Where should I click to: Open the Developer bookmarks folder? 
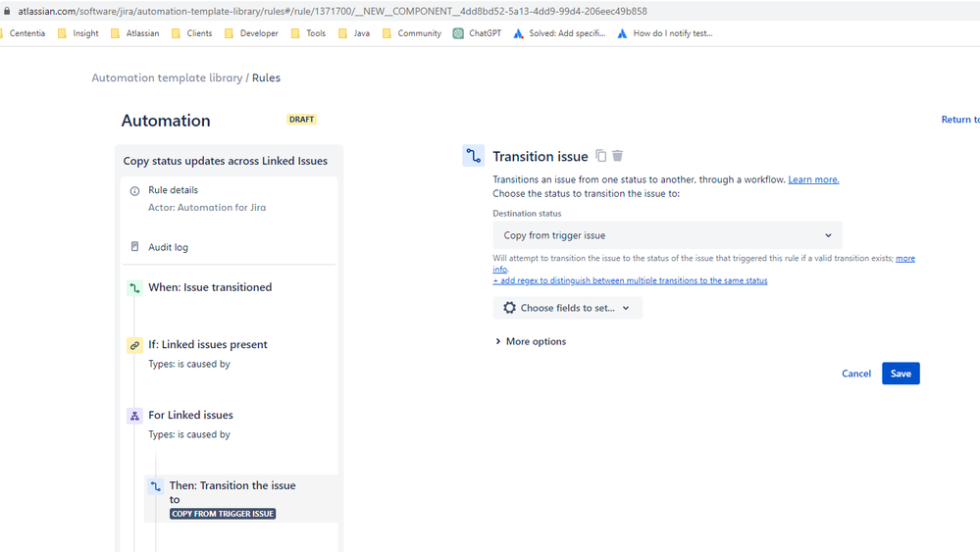tap(251, 33)
